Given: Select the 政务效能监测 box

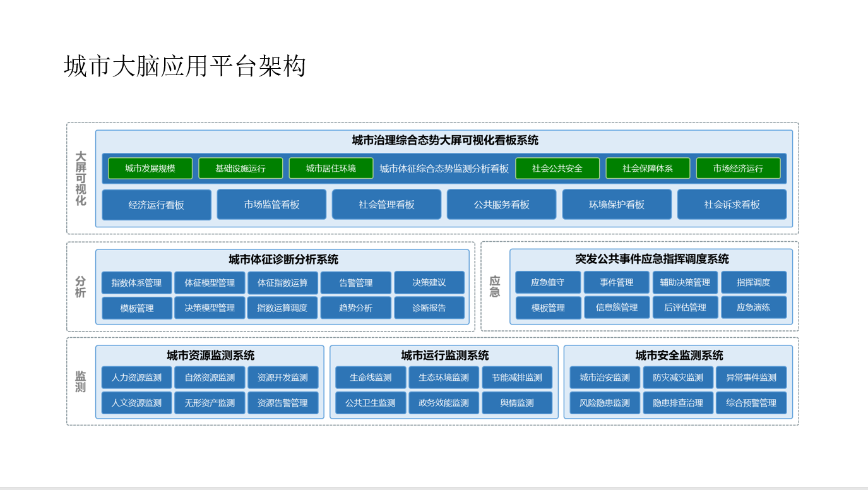Looking at the screenshot, I should point(444,403).
